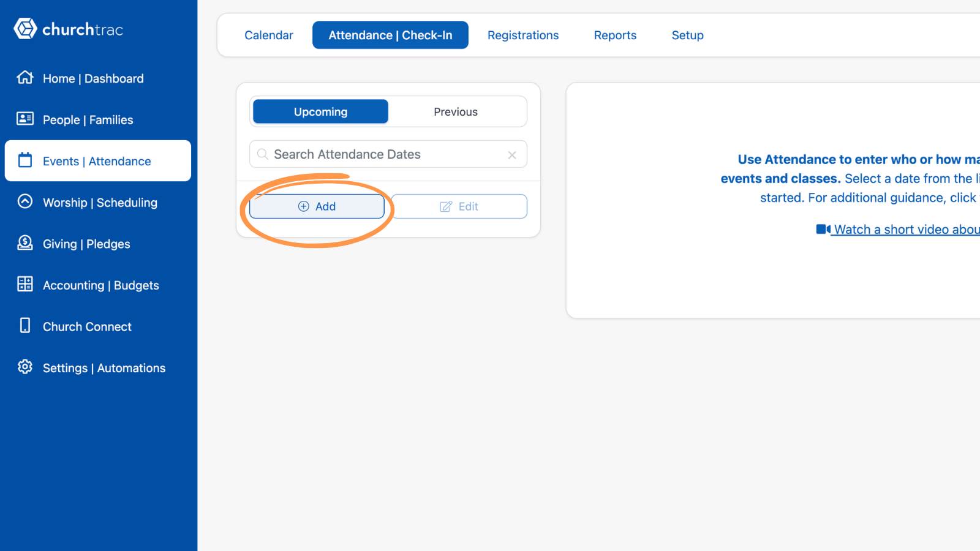Switch to the Reports tab
The image size is (980, 551).
click(615, 35)
